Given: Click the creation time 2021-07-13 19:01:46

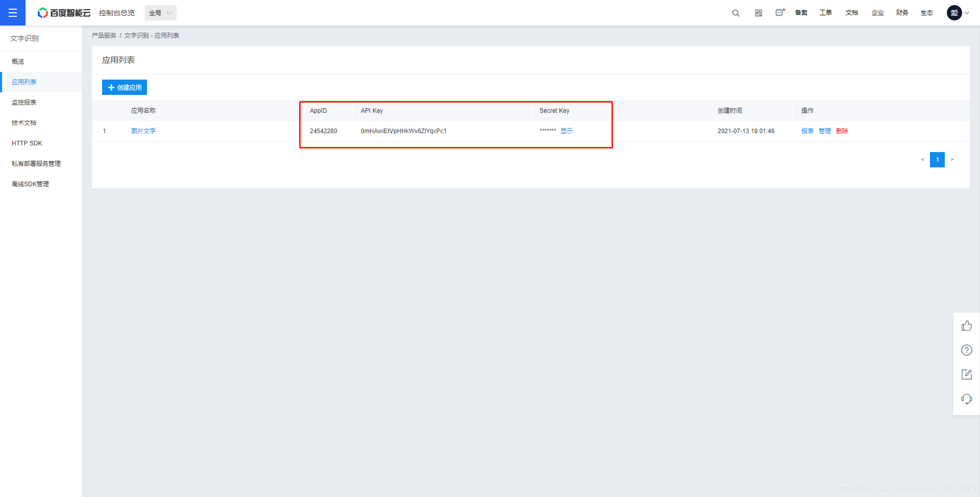Looking at the screenshot, I should (x=746, y=131).
